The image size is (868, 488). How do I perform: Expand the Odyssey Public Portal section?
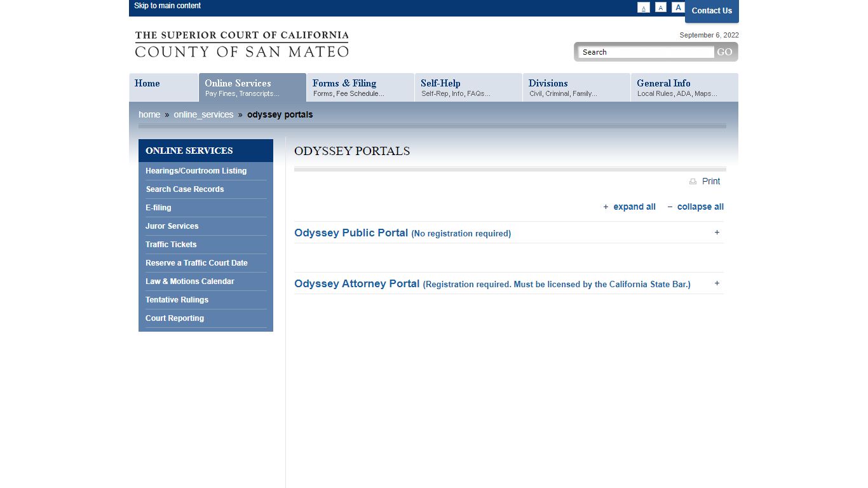pos(717,233)
